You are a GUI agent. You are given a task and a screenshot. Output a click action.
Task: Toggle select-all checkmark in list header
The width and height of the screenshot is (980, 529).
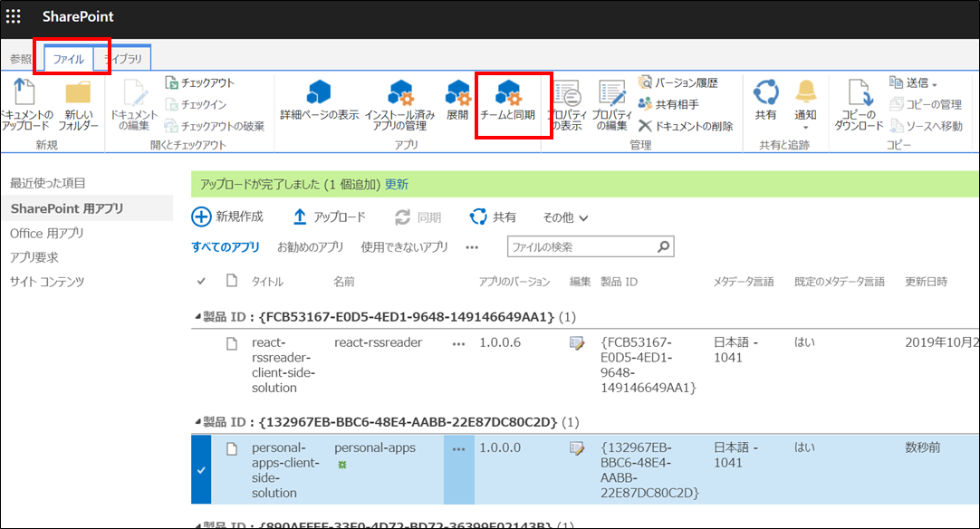[x=201, y=282]
